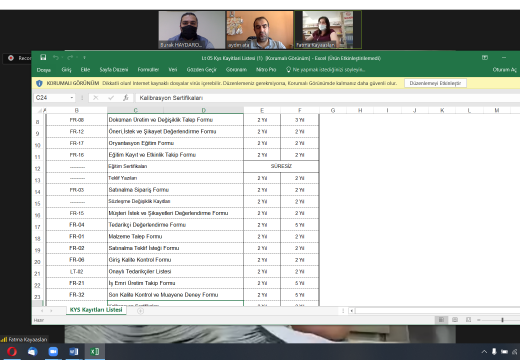Screen dimensions: 520x360
Task: Click the Tell Me lightbulb search box
Action: pyautogui.click(x=326, y=70)
